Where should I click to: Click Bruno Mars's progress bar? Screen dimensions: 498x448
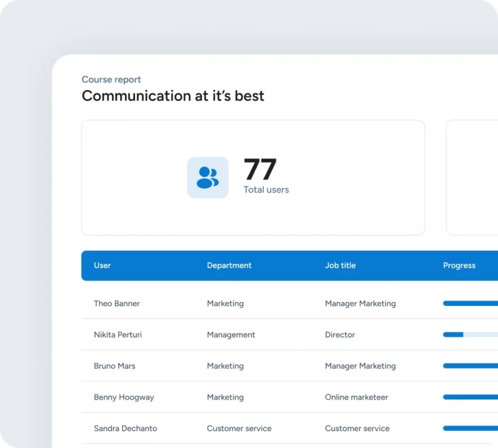pyautogui.click(x=469, y=366)
